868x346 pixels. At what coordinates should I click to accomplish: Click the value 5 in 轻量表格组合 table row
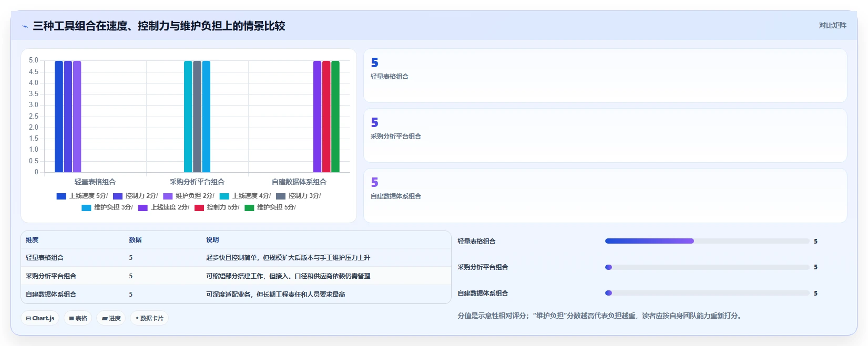point(131,258)
